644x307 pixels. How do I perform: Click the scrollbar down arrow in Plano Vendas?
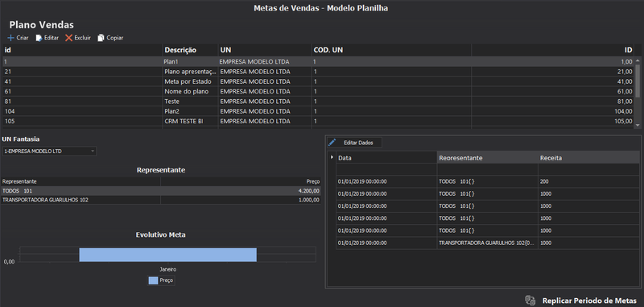638,125
